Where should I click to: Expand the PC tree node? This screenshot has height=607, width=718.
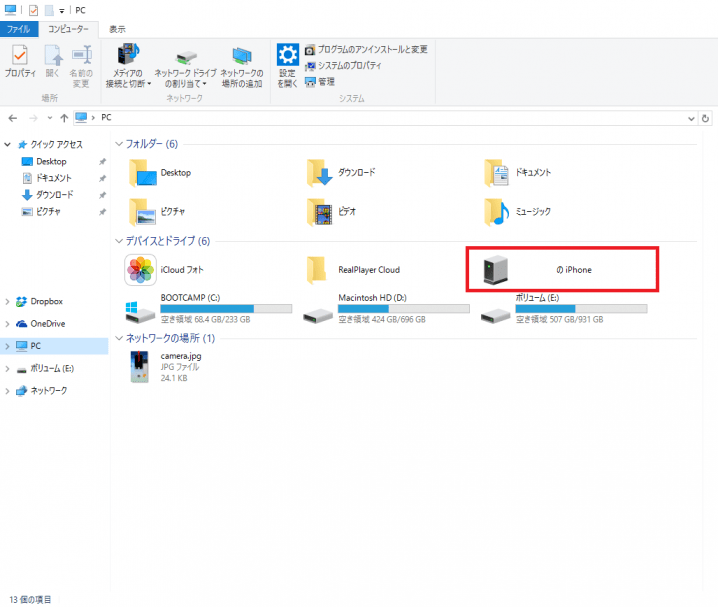point(7,347)
